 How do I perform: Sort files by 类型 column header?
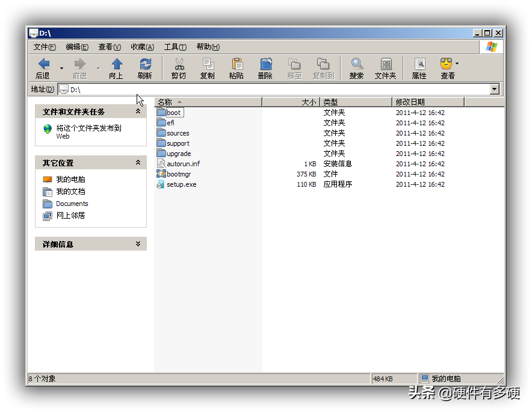[x=356, y=102]
